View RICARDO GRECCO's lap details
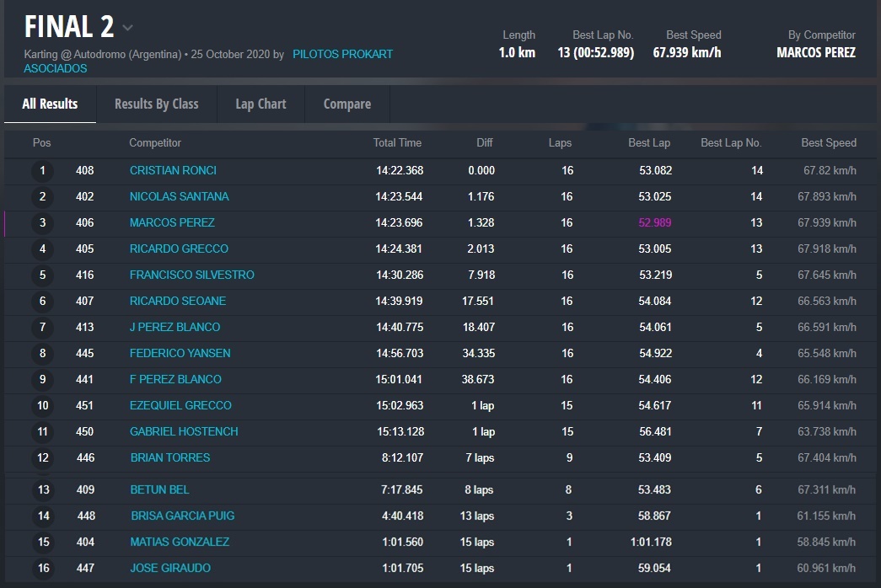This screenshot has width=881, height=588. pos(179,249)
